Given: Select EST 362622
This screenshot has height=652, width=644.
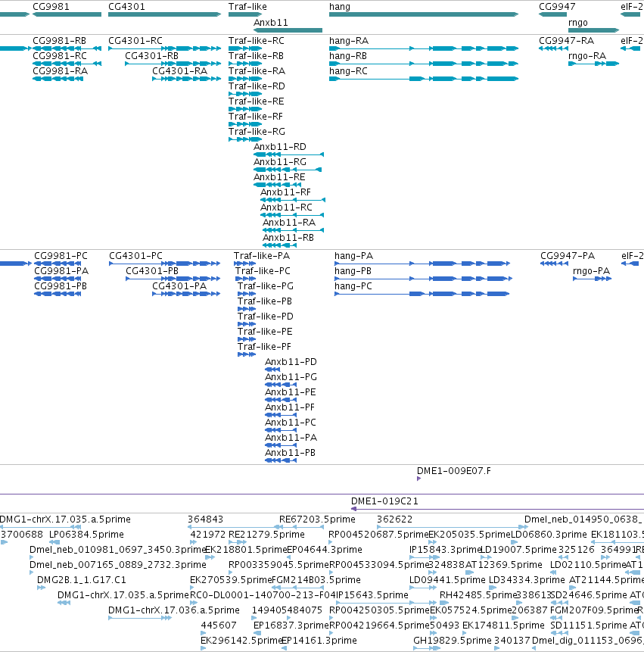Looking at the screenshot, I should pos(453,527).
